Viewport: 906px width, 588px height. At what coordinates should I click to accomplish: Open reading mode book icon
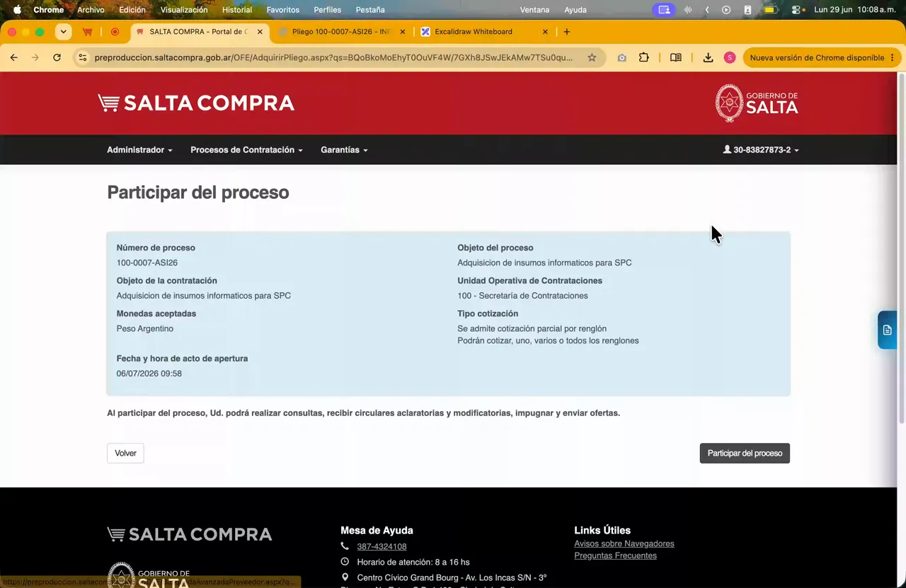click(x=676, y=57)
